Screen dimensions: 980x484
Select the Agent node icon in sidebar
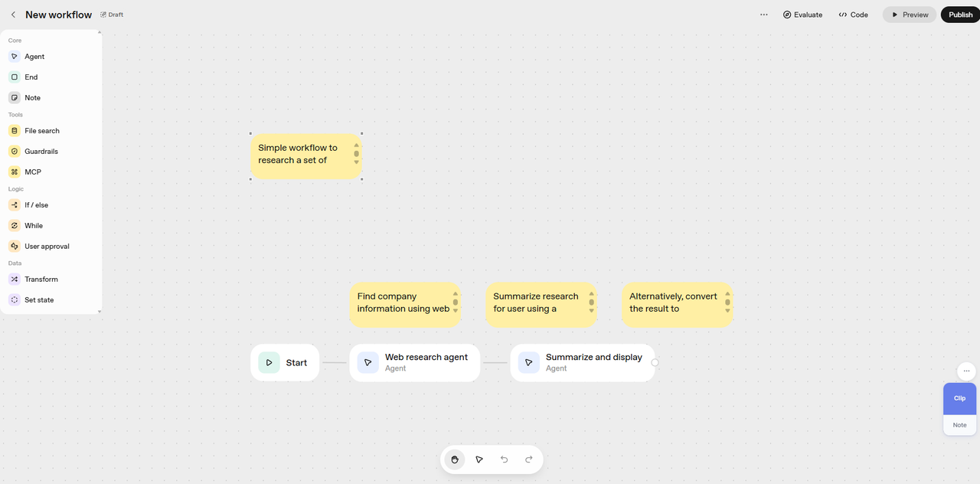tap(15, 57)
